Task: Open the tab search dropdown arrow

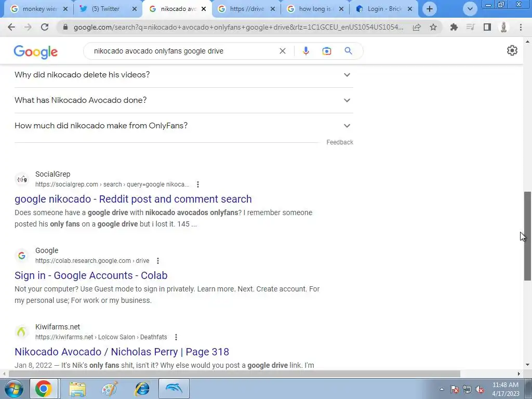Action: pos(470,9)
